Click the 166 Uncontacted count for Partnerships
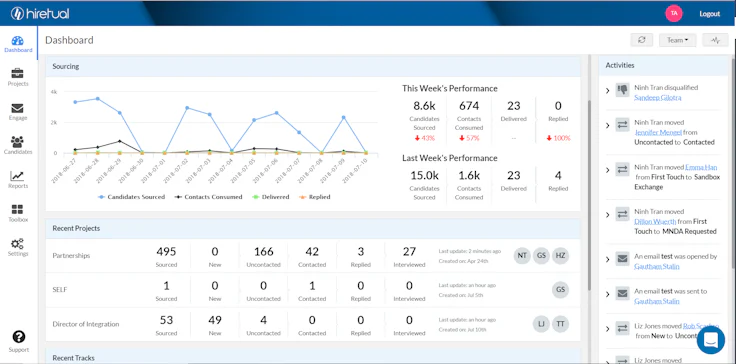Image resolution: width=736 pixels, height=364 pixels. pyautogui.click(x=263, y=252)
